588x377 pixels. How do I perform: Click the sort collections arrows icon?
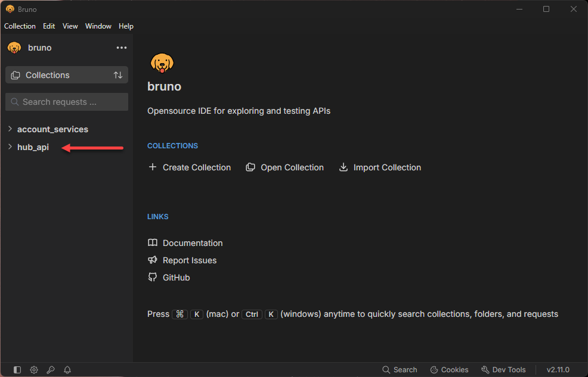click(x=118, y=75)
